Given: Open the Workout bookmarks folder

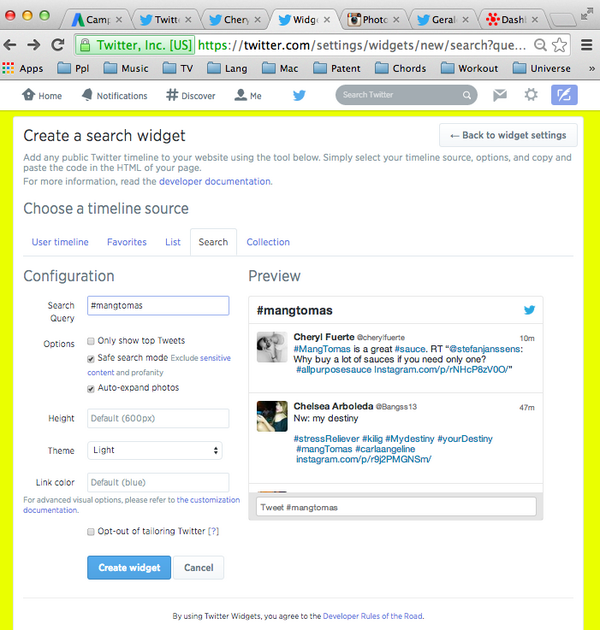Looking at the screenshot, I should pos(469,68).
